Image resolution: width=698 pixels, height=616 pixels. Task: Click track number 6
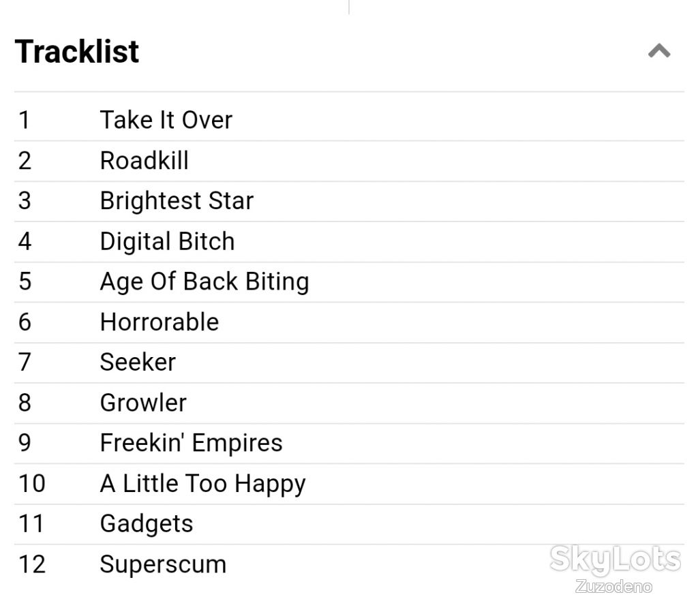click(25, 322)
